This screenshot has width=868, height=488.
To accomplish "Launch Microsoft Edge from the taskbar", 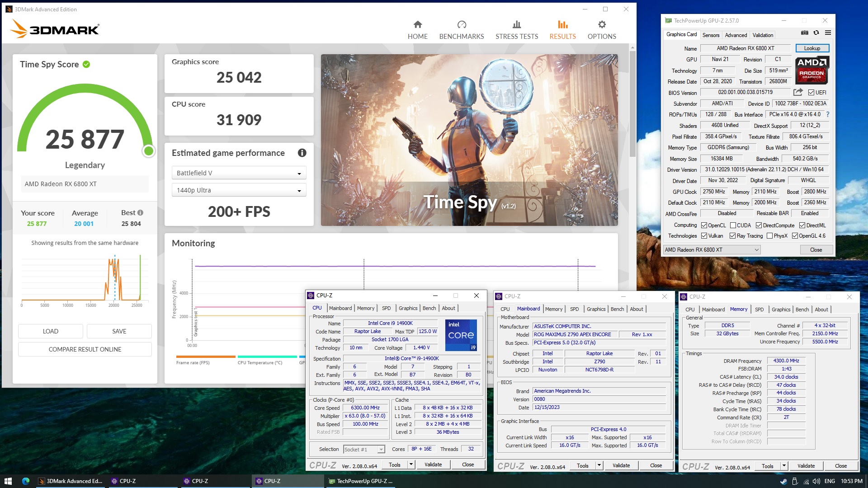I will 26,481.
